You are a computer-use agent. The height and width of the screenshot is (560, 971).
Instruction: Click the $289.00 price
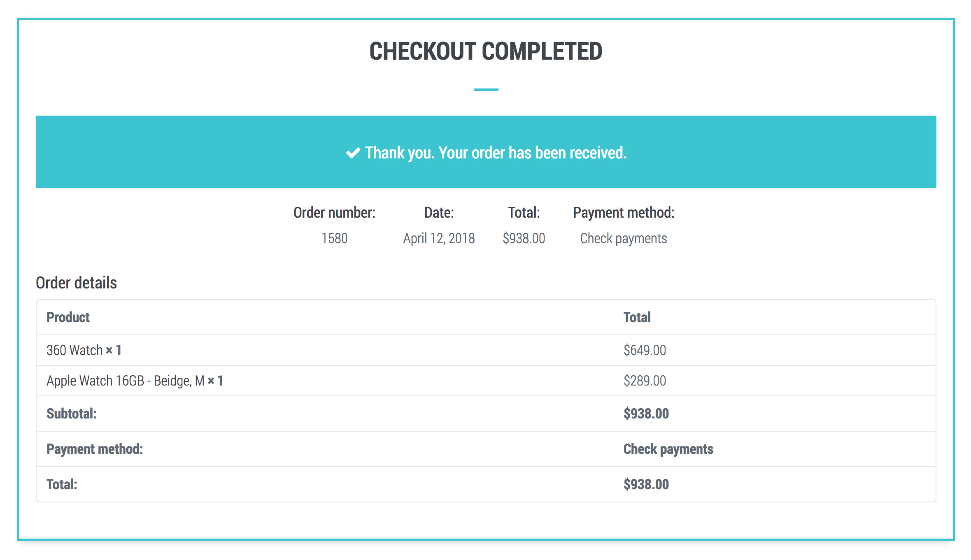(645, 381)
